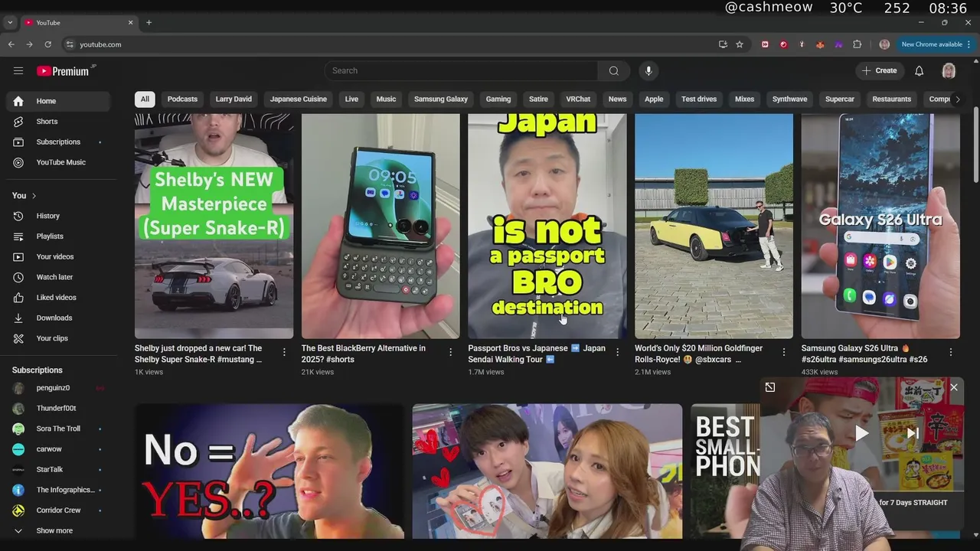The height and width of the screenshot is (551, 980).
Task: Open Chrome extensions puzzle icon
Action: coord(857,44)
